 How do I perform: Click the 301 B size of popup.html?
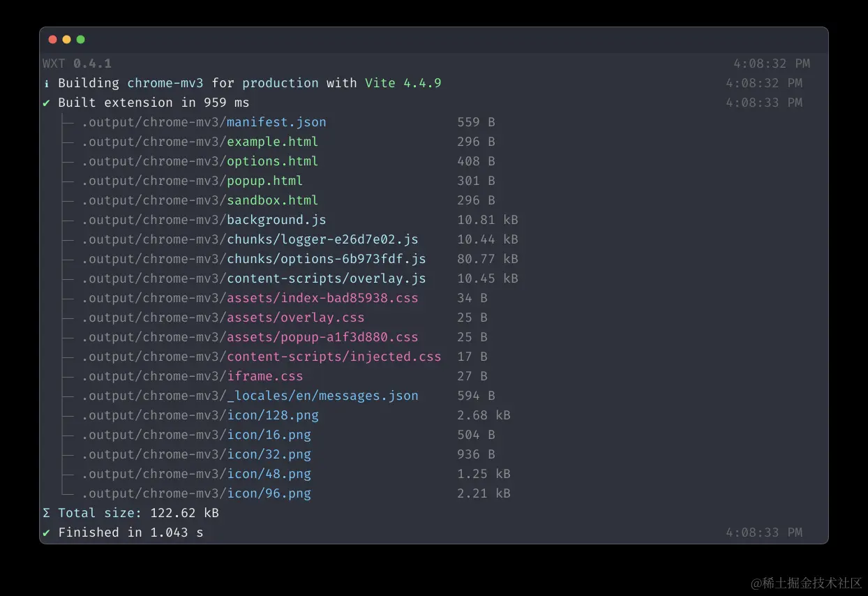[x=476, y=181]
